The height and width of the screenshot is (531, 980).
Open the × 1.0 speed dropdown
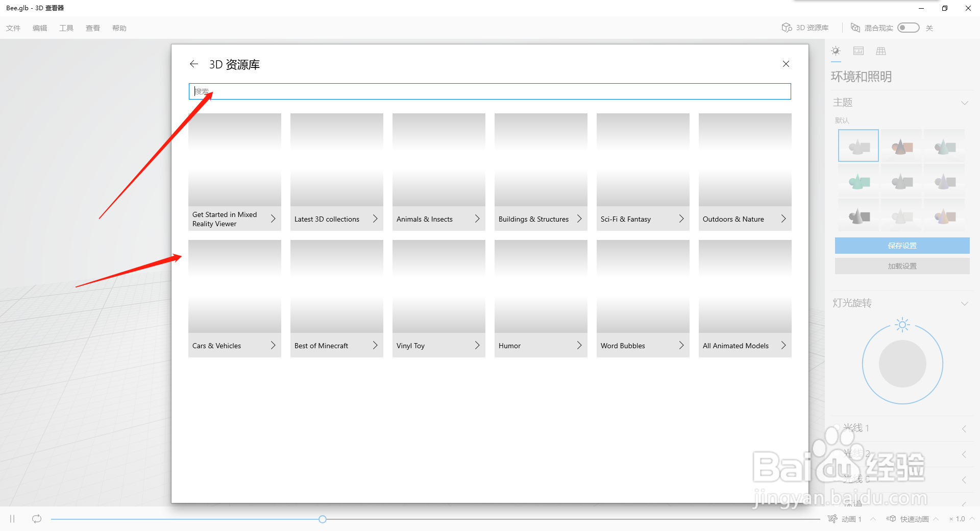click(x=962, y=519)
